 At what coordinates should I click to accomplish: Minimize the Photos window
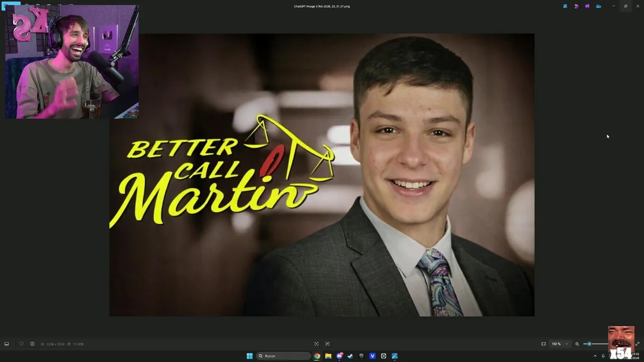pos(613,6)
